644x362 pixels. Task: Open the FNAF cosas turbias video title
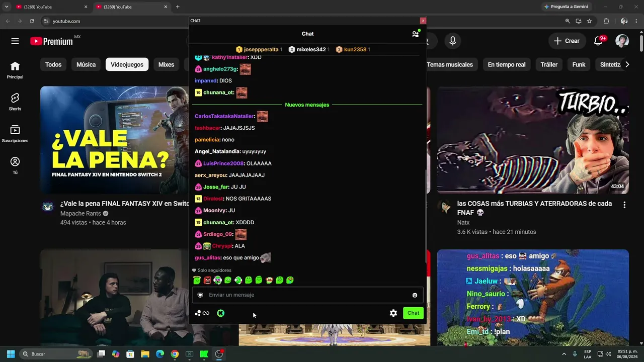pos(534,208)
